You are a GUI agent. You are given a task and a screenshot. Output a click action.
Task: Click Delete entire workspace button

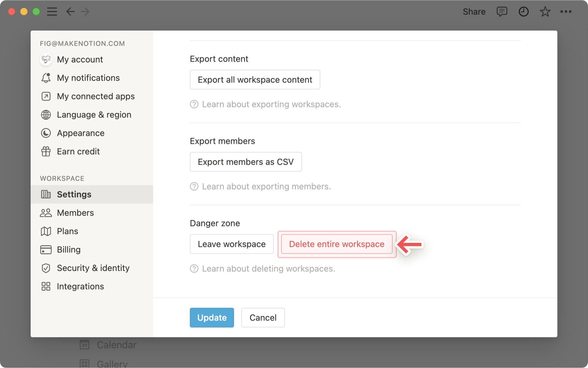337,244
